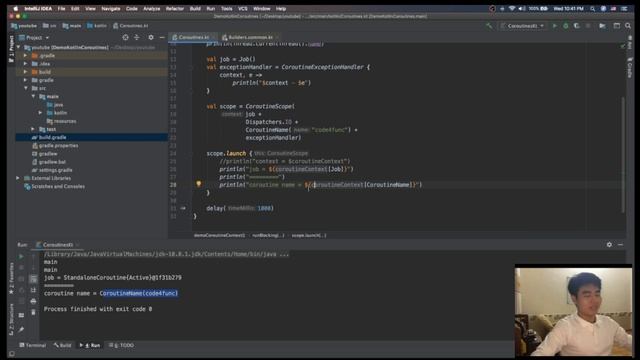The width and height of the screenshot is (640, 360).
Task: Toggle the Structure side tool window tab
Action: pos(11,320)
